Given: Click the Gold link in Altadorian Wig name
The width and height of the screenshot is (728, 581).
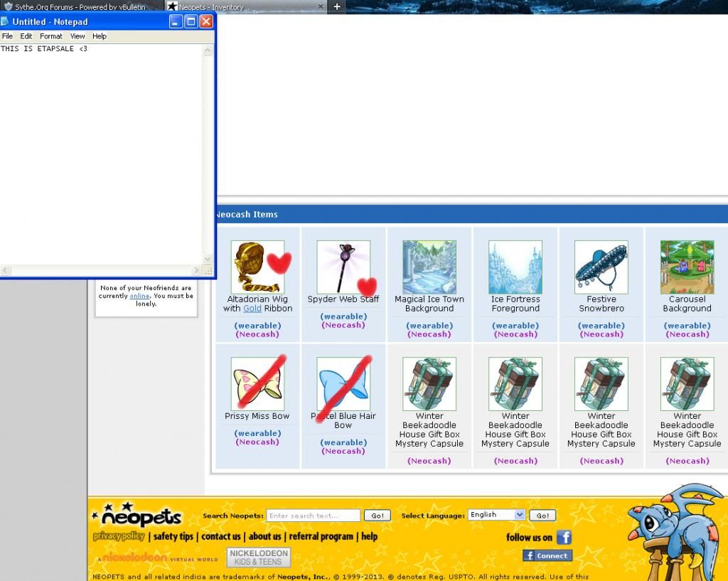Looking at the screenshot, I should 252,309.
